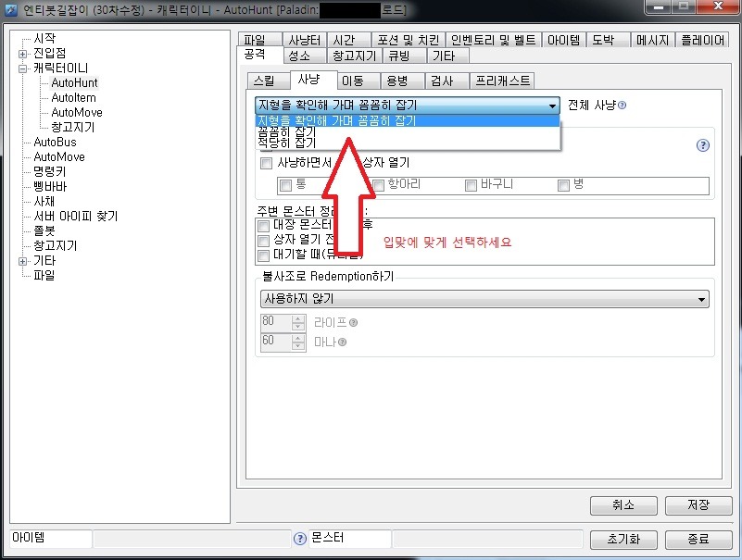This screenshot has width=742, height=560.
Task: Open 용병 sub-tab
Action: (402, 81)
